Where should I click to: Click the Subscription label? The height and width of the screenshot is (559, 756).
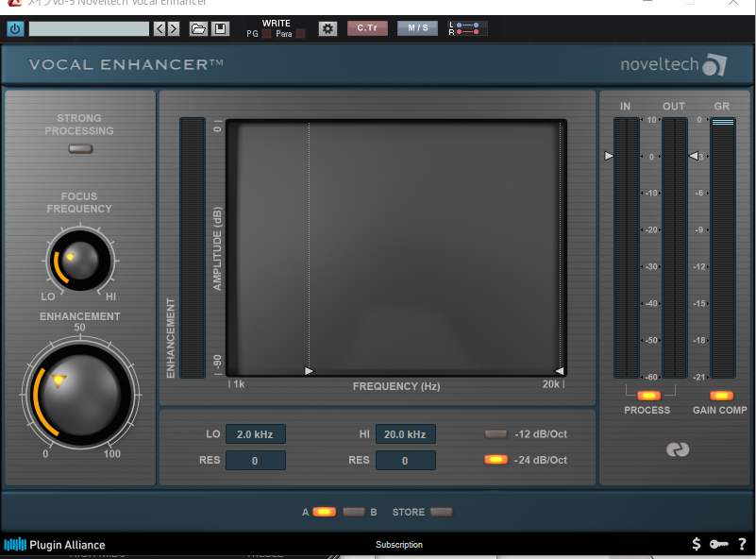[x=399, y=545]
